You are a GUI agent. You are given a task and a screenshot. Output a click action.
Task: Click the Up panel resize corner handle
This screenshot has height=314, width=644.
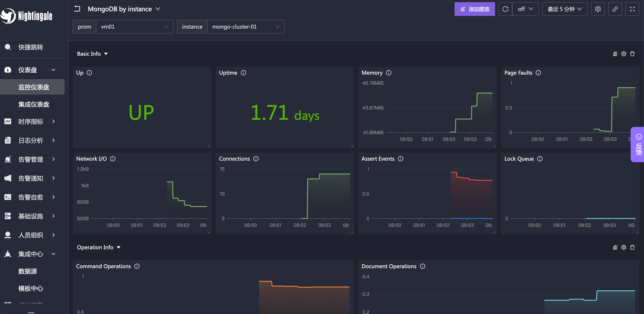tap(209, 146)
